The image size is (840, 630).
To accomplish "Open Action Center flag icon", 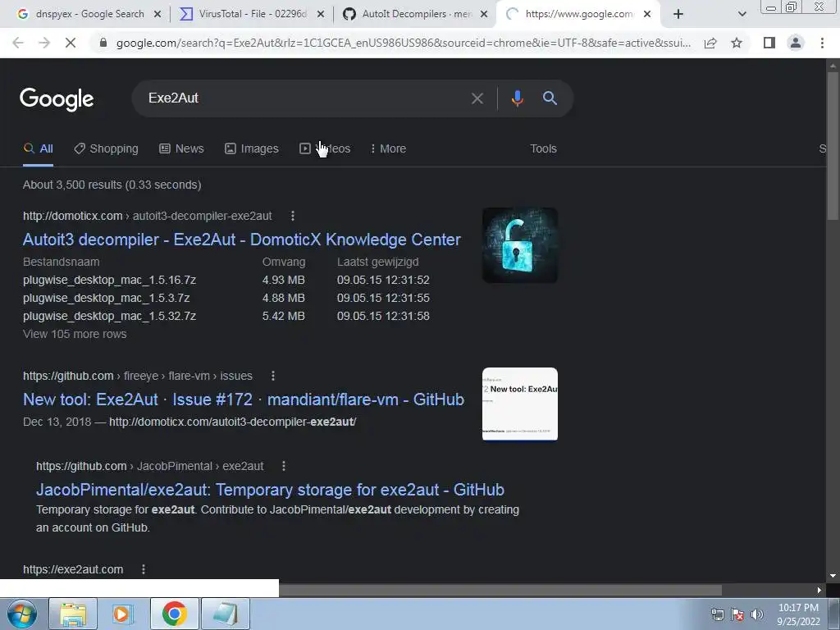I will [737, 614].
